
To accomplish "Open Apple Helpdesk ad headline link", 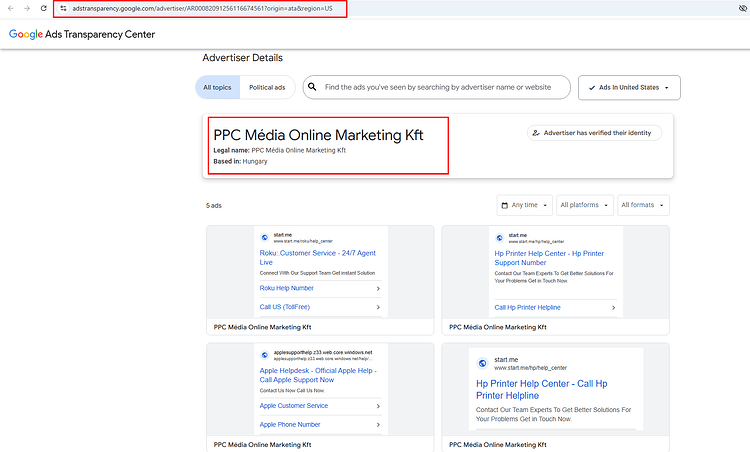I will pos(318,375).
